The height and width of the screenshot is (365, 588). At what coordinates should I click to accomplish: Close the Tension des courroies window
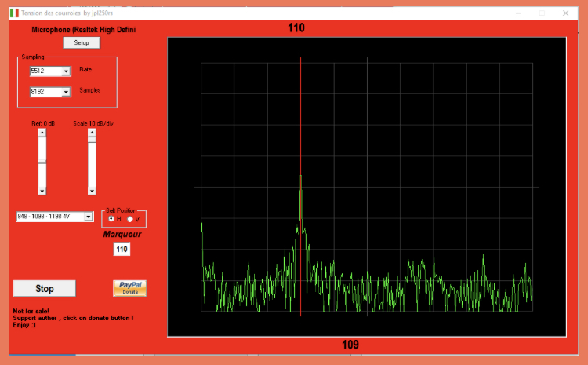click(x=566, y=13)
